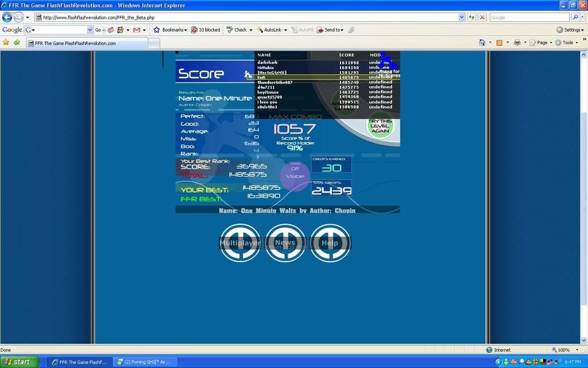Click the Multiplayer button
This screenshot has height=368, width=588.
pyautogui.click(x=240, y=243)
